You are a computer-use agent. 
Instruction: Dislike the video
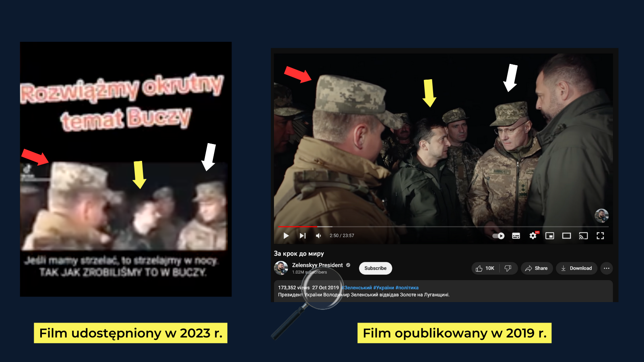(x=508, y=268)
